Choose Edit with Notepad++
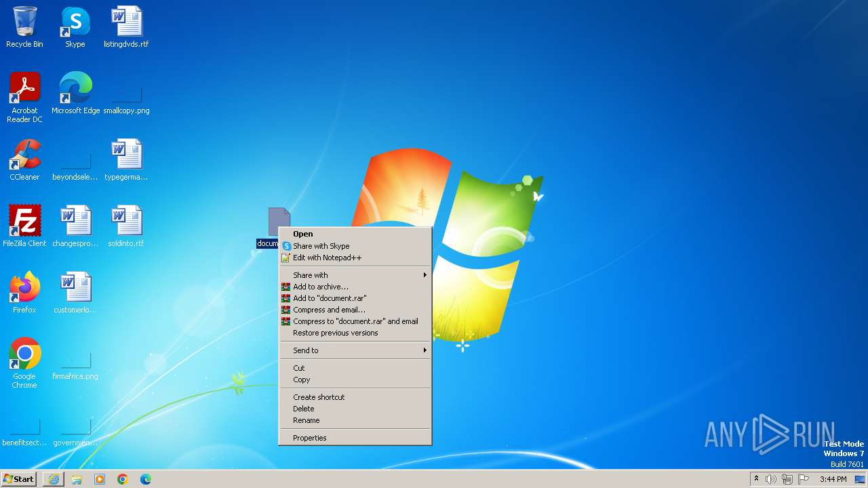 click(x=355, y=258)
